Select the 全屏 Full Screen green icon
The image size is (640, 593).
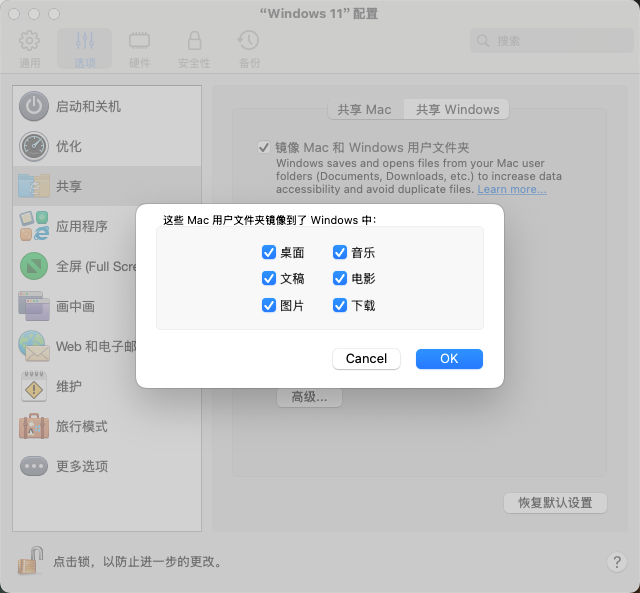34,266
